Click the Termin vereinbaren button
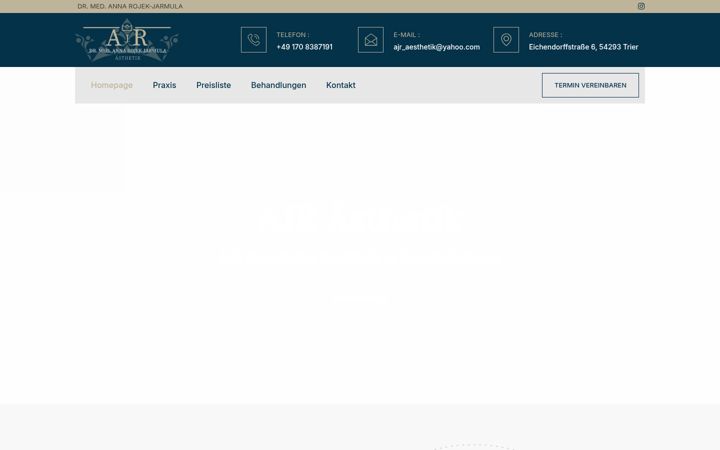 click(x=590, y=85)
